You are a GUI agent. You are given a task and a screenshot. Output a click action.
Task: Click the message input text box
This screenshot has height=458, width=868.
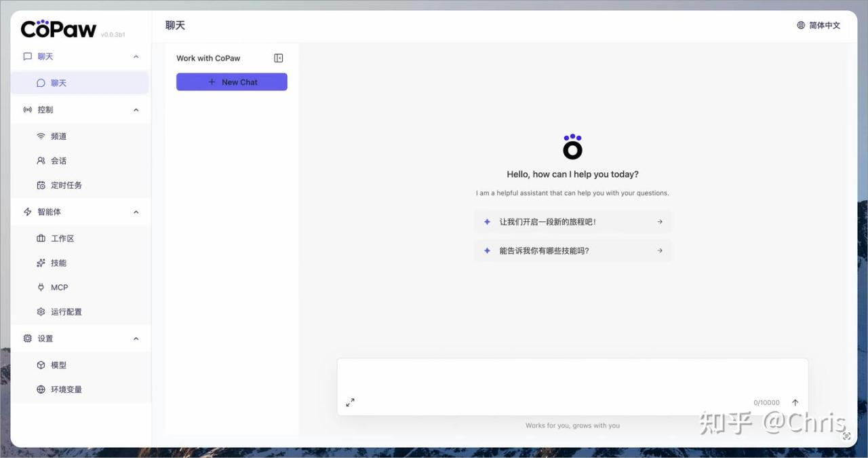(x=572, y=377)
